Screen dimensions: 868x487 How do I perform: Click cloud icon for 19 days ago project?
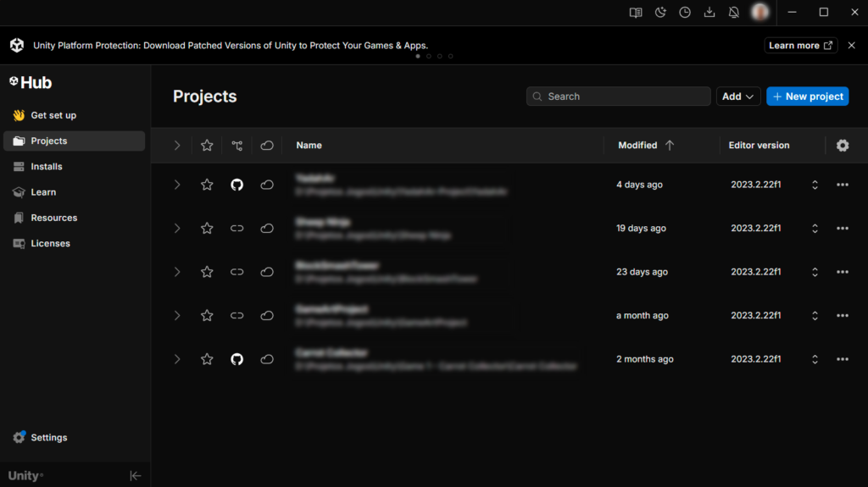(x=267, y=228)
